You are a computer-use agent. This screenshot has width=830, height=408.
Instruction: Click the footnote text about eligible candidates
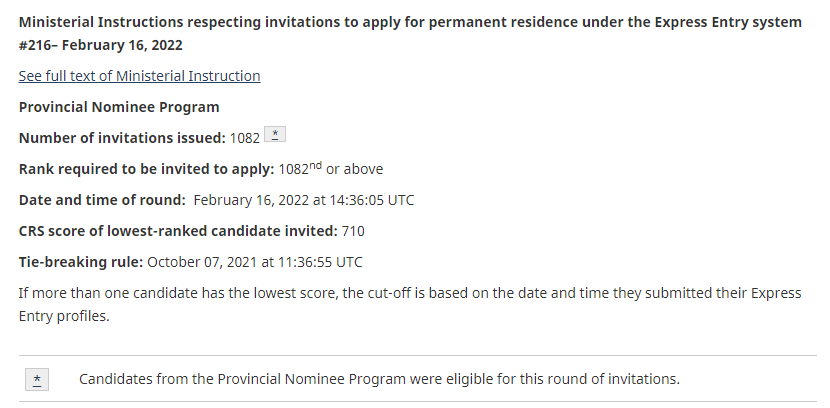tap(379, 379)
